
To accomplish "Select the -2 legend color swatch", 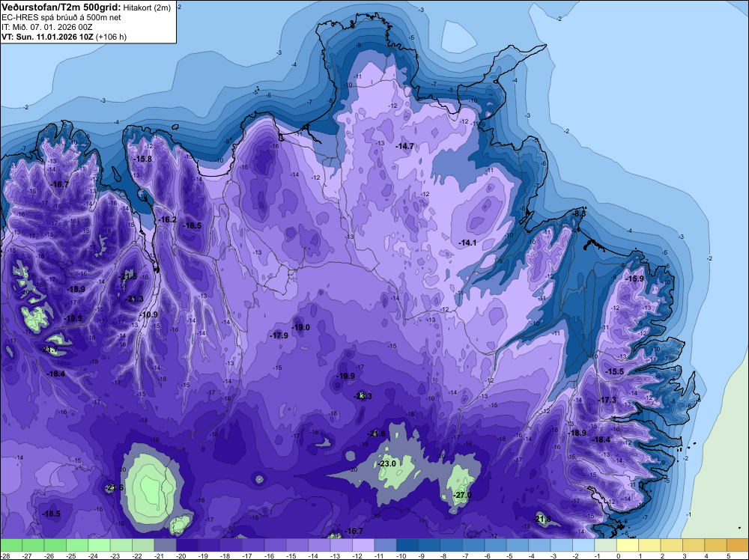I will (583, 546).
